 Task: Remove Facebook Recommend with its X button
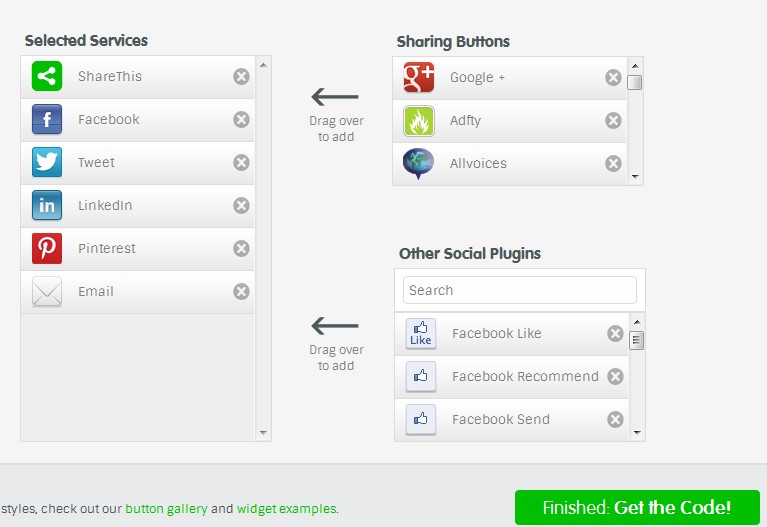click(x=615, y=377)
